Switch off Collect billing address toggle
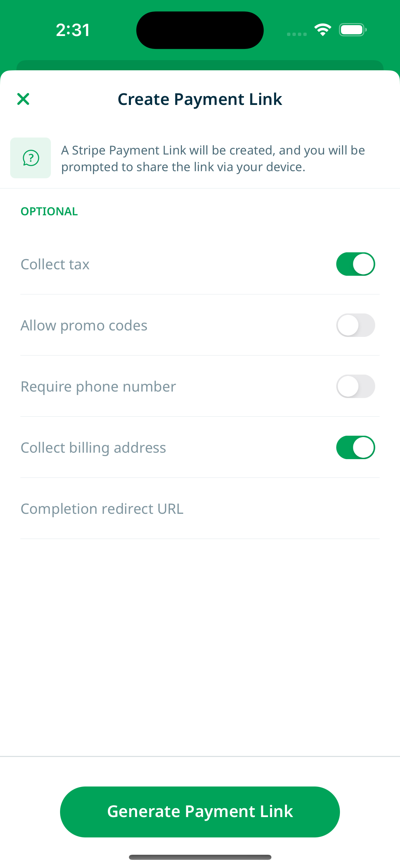This screenshot has width=400, height=868. (x=356, y=448)
